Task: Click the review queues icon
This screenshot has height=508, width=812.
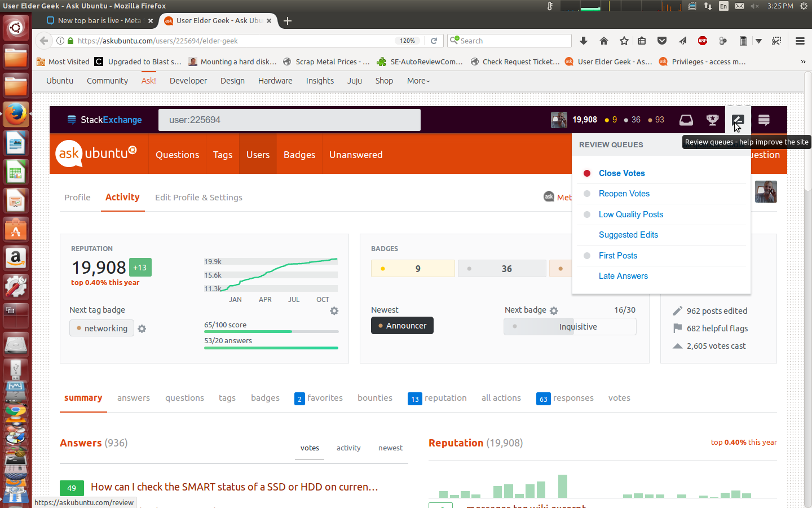Action: click(738, 120)
